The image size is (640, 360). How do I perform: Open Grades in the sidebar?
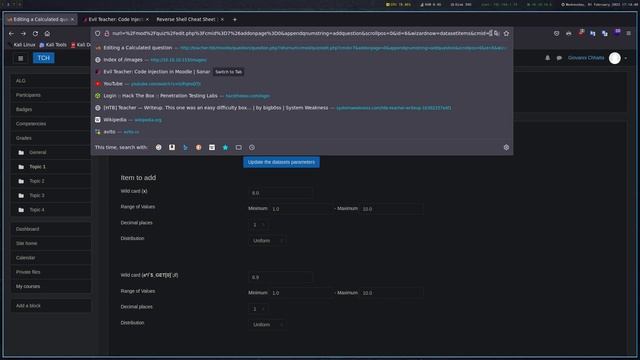tap(51, 138)
